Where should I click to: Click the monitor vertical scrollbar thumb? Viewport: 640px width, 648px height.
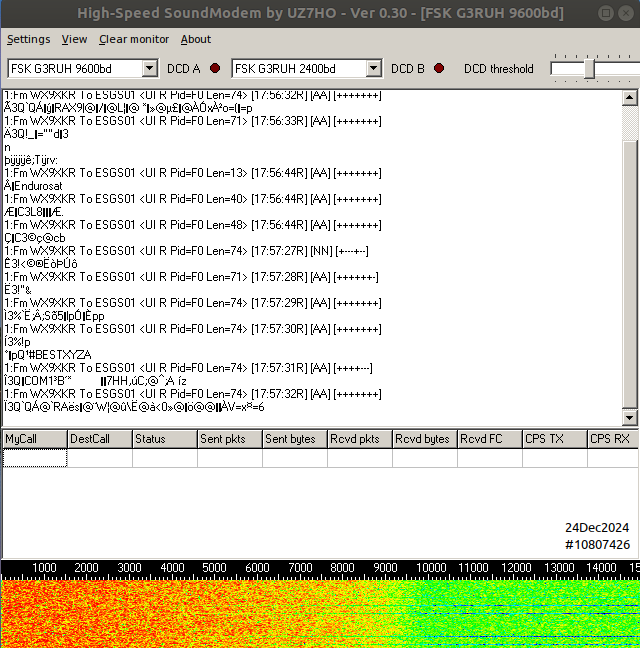point(629,275)
